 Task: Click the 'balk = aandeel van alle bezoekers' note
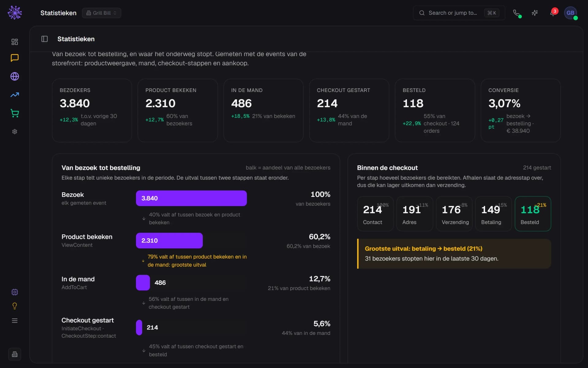(x=288, y=168)
